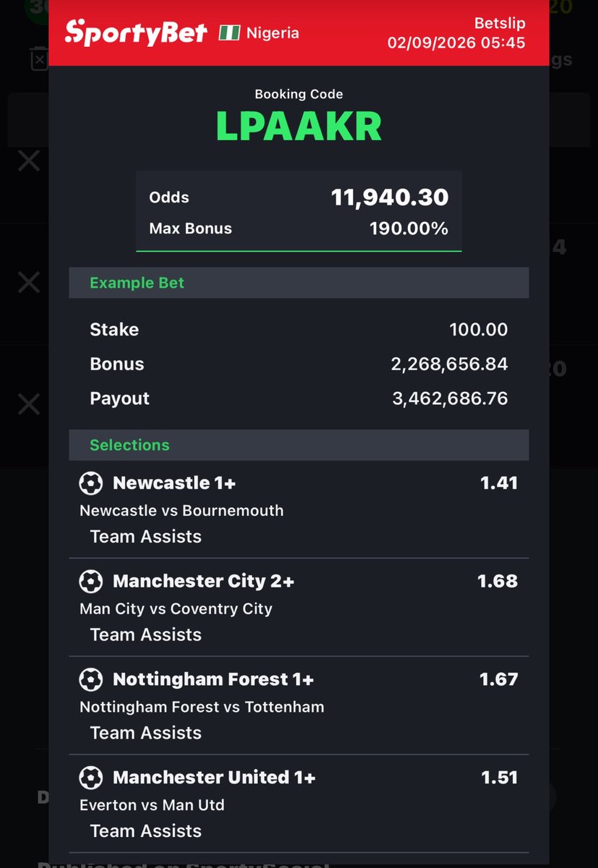Tap the Nottingham Forest 1+ football icon

pos(90,679)
